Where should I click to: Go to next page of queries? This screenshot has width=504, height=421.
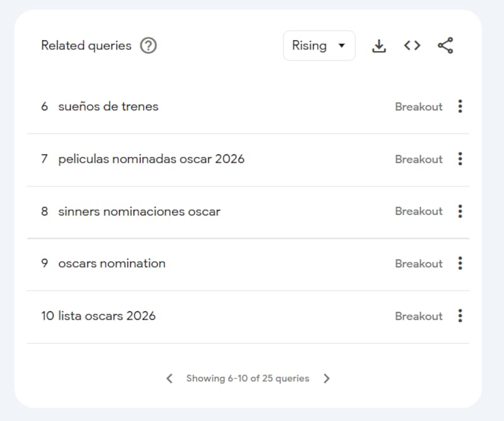[326, 379]
